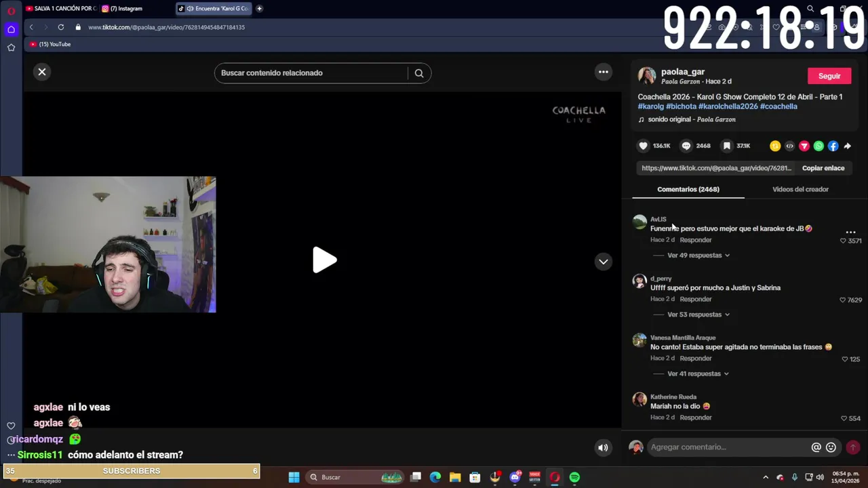Show hidden system tray icons chevron
This screenshot has height=488, width=868.
tap(766, 477)
